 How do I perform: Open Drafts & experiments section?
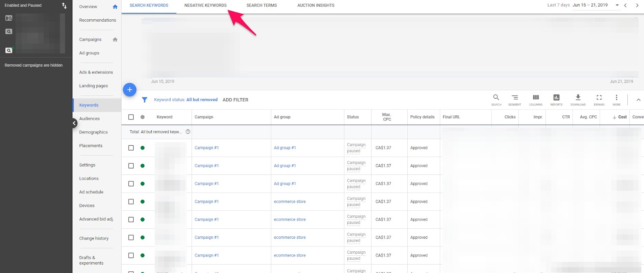pyautogui.click(x=91, y=261)
